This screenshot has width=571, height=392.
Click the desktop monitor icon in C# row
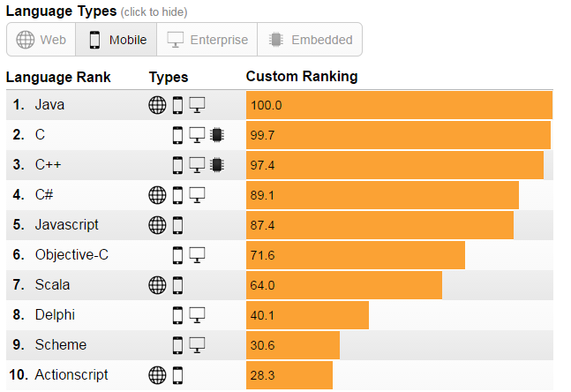click(x=197, y=195)
